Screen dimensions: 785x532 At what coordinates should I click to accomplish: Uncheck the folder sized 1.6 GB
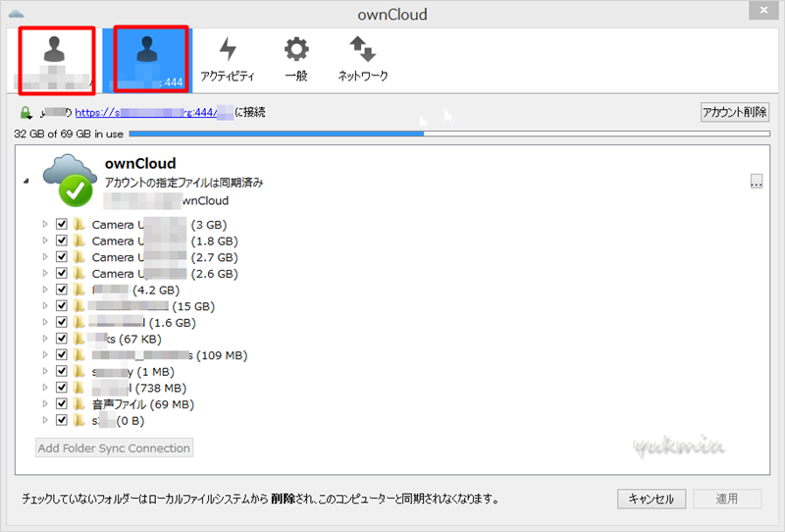click(x=62, y=322)
